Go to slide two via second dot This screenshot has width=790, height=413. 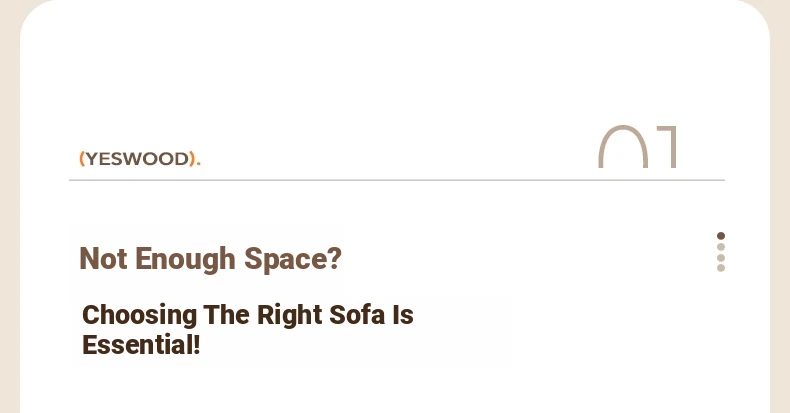pyautogui.click(x=721, y=247)
